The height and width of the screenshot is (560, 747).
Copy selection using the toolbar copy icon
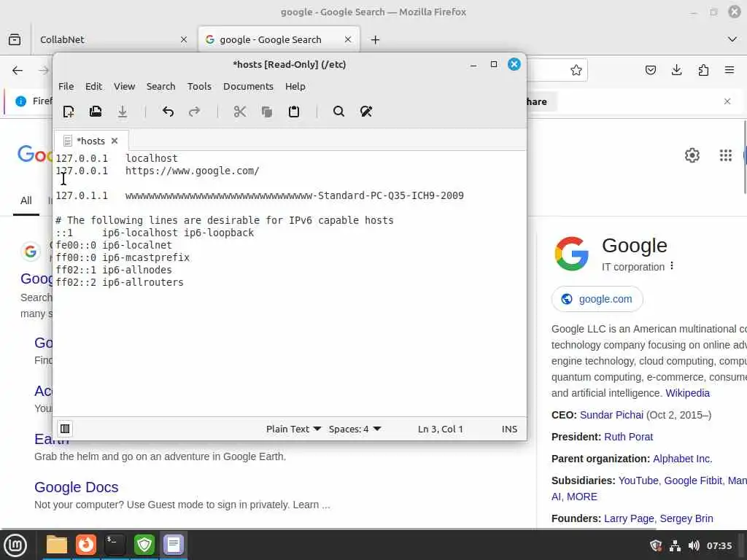tap(267, 112)
